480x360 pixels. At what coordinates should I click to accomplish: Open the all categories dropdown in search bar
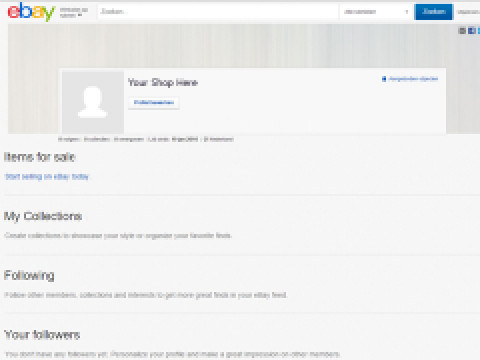[x=376, y=12]
